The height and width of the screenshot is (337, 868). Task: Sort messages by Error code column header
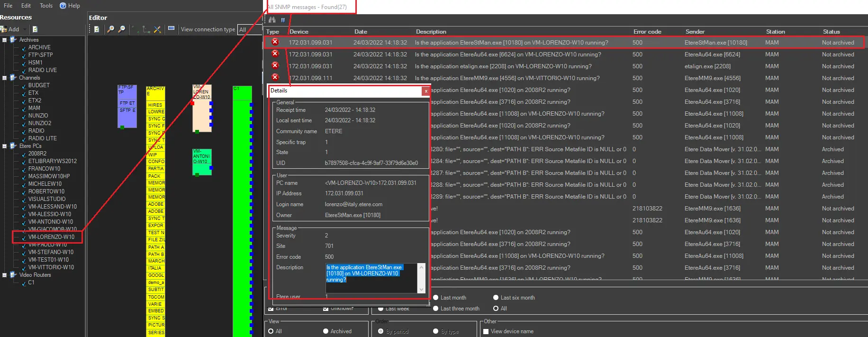tap(647, 32)
